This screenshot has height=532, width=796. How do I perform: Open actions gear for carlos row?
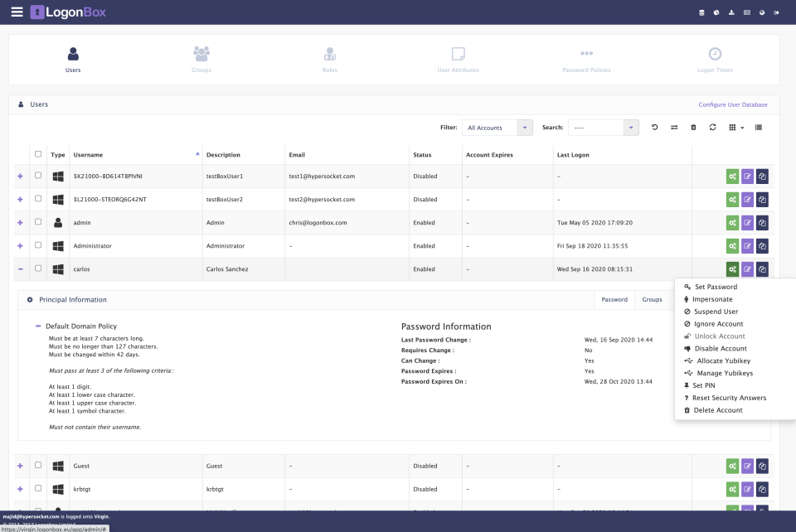[732, 269]
